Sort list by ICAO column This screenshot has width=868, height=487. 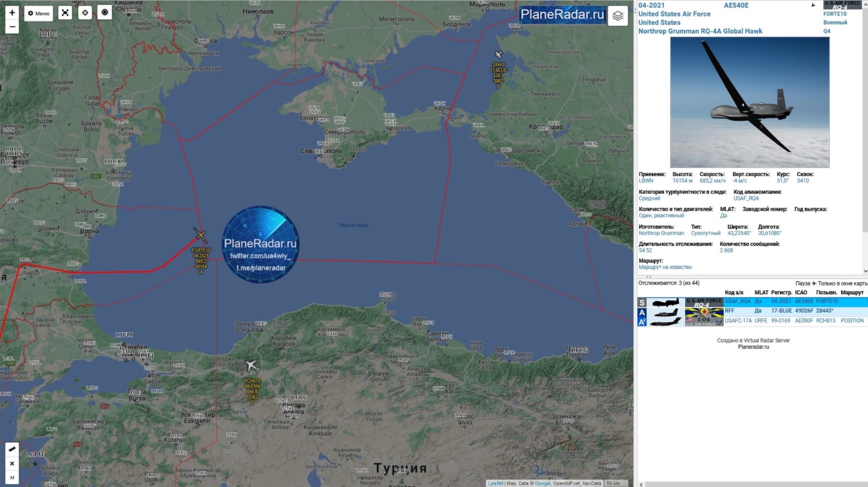pos(801,293)
